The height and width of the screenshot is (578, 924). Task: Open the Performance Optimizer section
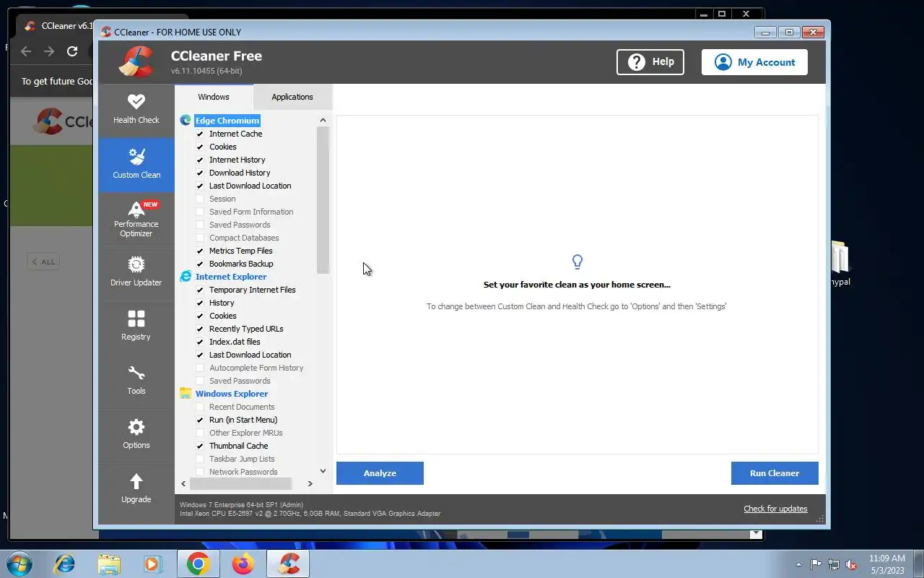point(136,219)
